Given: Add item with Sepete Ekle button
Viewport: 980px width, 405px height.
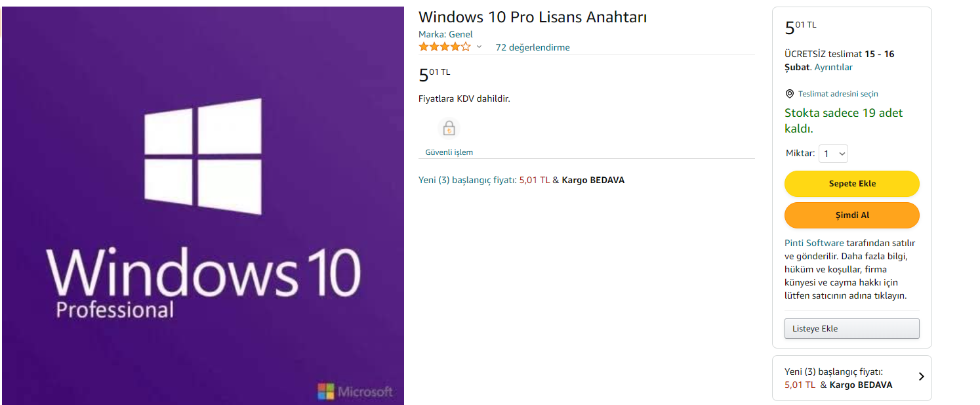Looking at the screenshot, I should [x=851, y=184].
